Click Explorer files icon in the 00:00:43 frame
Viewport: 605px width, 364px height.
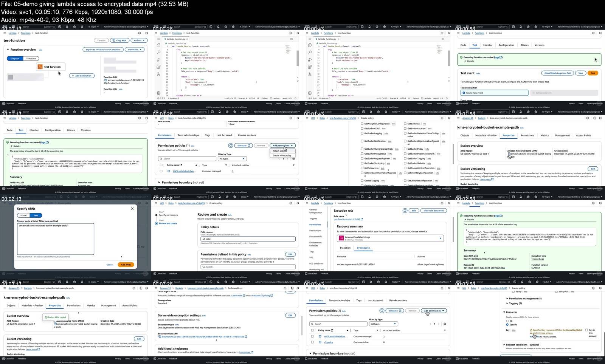click(310, 45)
